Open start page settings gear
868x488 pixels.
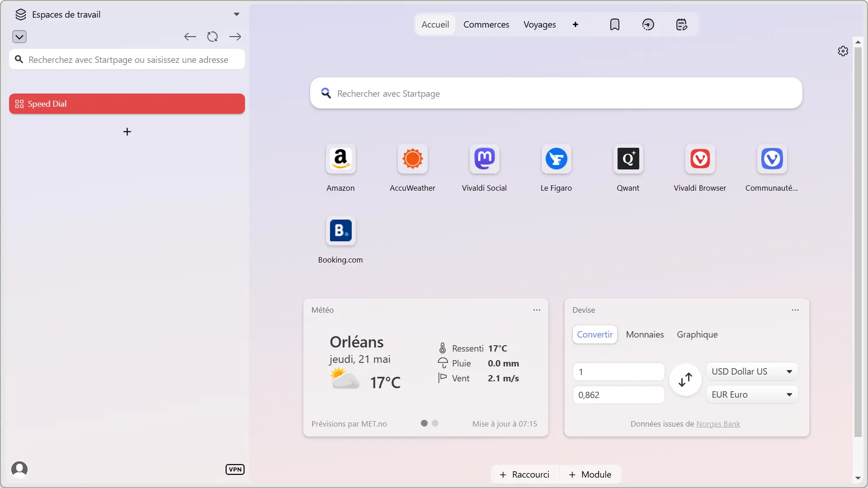843,51
